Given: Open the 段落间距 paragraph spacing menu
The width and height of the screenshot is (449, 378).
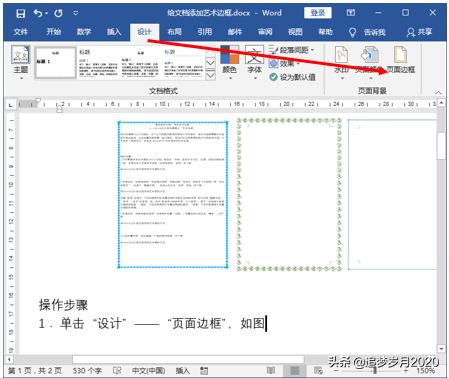Looking at the screenshot, I should tap(292, 50).
